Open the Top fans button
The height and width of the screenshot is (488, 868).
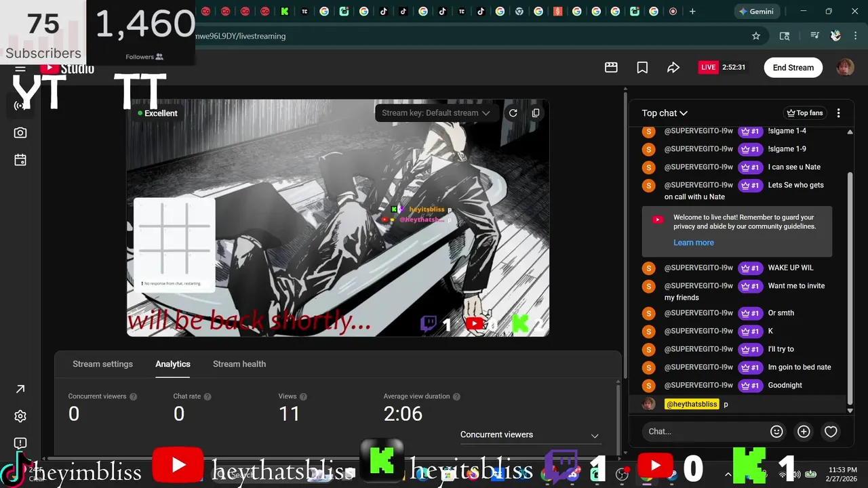tap(804, 113)
